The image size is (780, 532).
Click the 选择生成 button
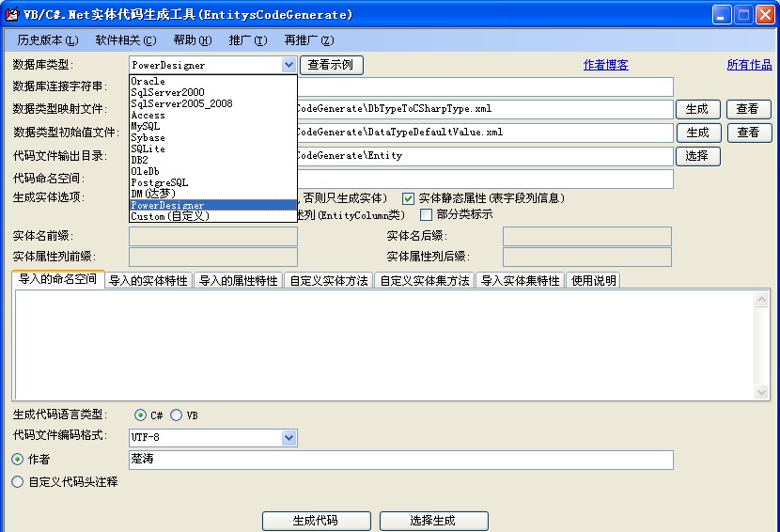coord(434,521)
